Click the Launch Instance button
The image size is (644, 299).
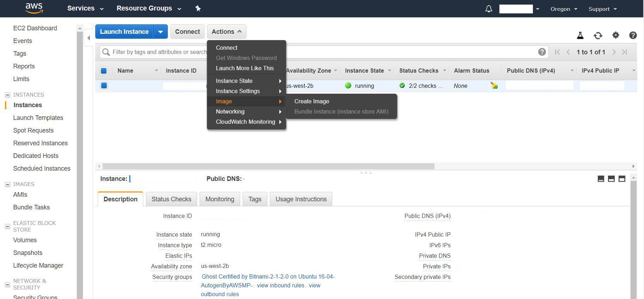tap(124, 32)
